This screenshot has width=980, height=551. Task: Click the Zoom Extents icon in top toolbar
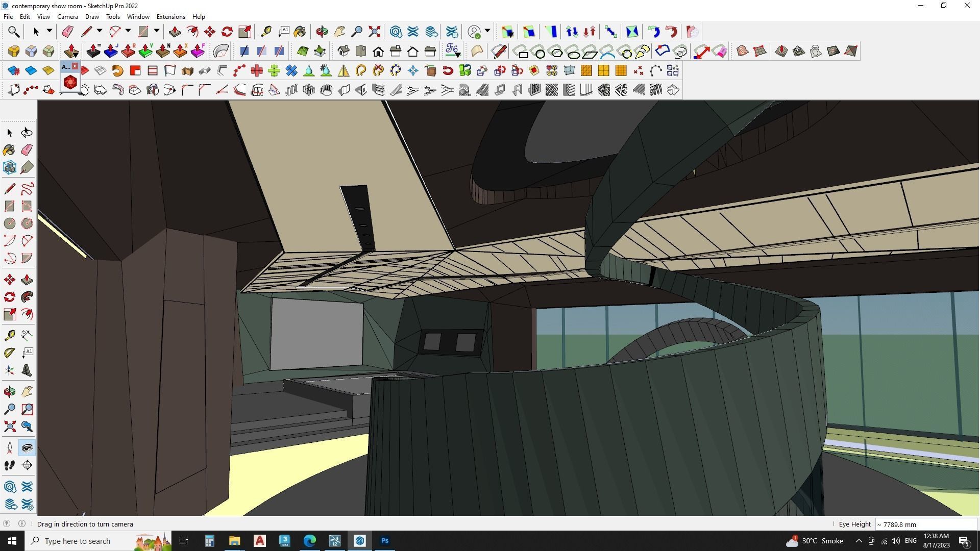pyautogui.click(x=375, y=32)
